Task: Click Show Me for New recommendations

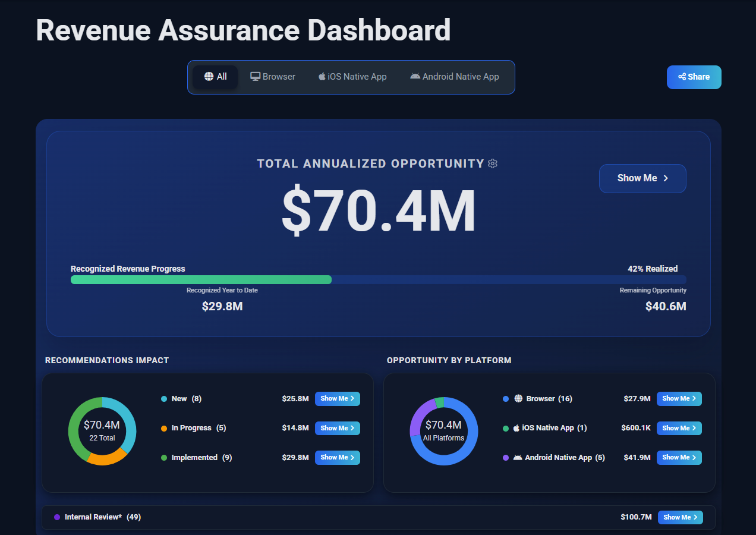Action: (x=338, y=399)
